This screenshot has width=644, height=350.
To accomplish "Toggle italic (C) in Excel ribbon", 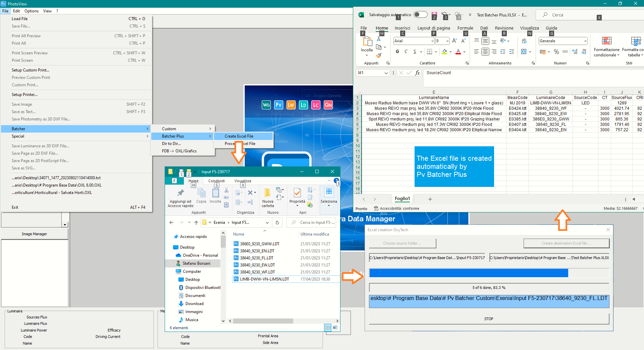I will (406, 52).
